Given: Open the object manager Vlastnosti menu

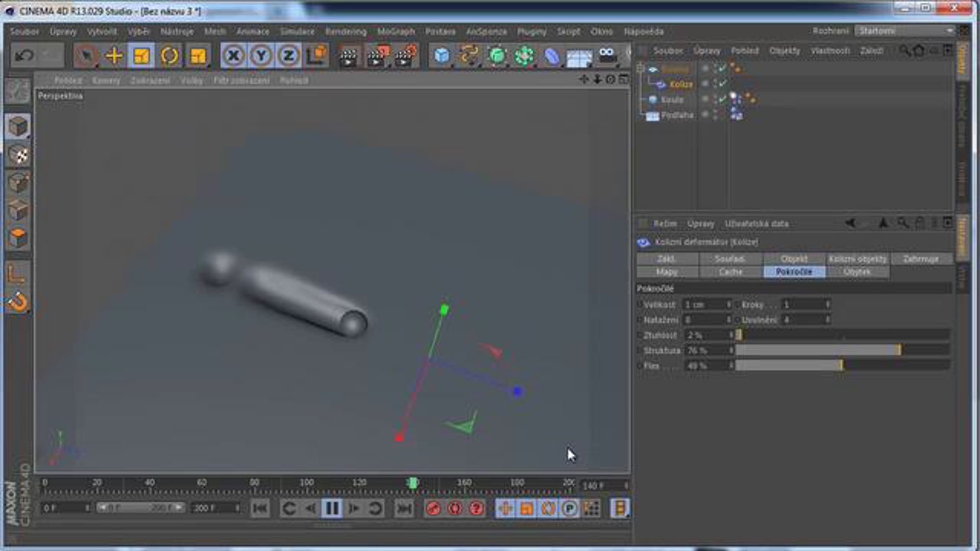Looking at the screenshot, I should pos(831,51).
